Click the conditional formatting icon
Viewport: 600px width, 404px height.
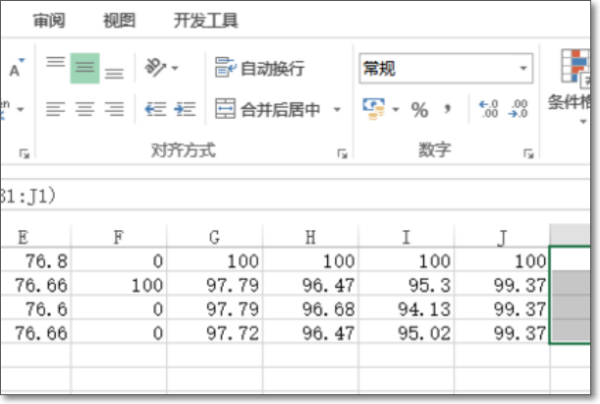(x=575, y=66)
